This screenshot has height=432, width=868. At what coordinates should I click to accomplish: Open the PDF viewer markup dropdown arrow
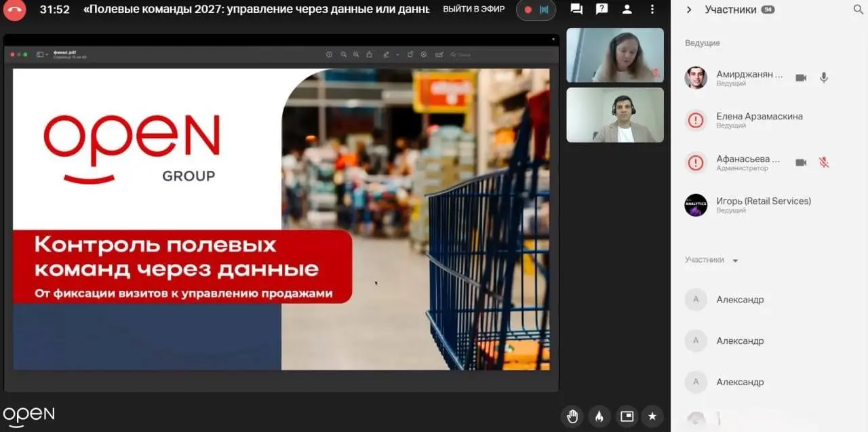click(x=398, y=54)
